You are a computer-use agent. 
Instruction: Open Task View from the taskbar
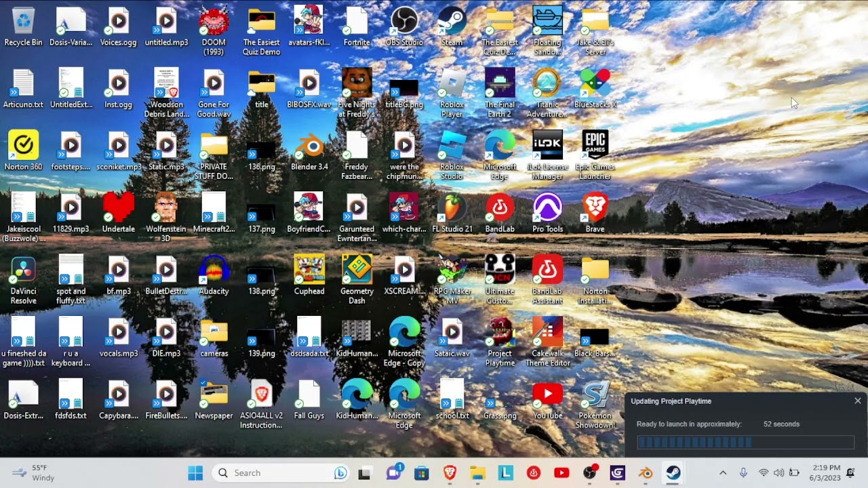pos(364,473)
